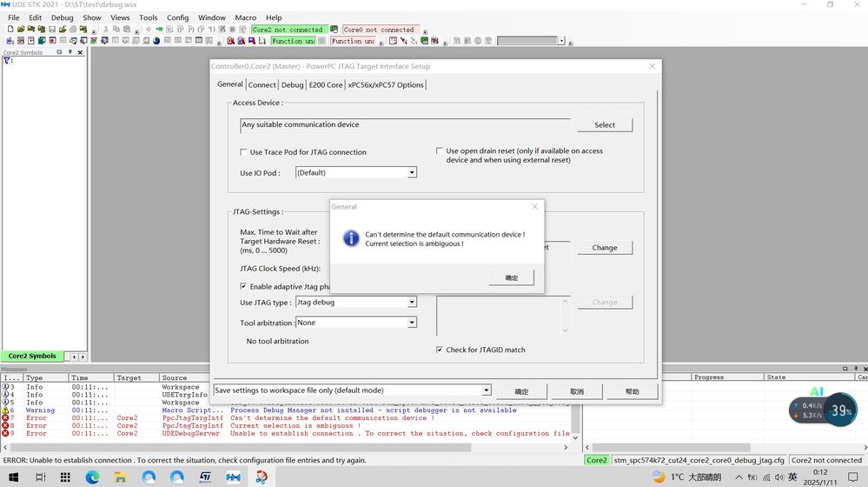Image resolution: width=868 pixels, height=487 pixels.
Task: Click the pin icon of Core2 Symbols panel
Action: coord(70,52)
